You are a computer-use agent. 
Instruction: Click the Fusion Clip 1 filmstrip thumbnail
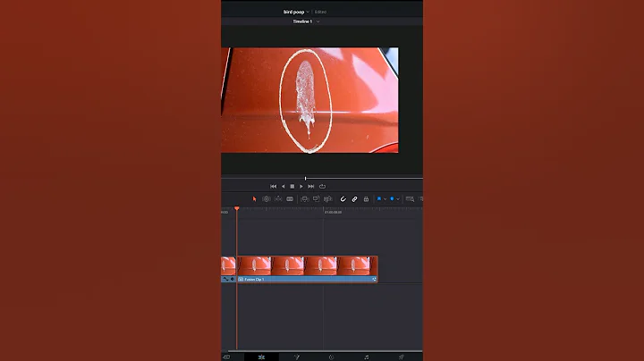(x=307, y=266)
